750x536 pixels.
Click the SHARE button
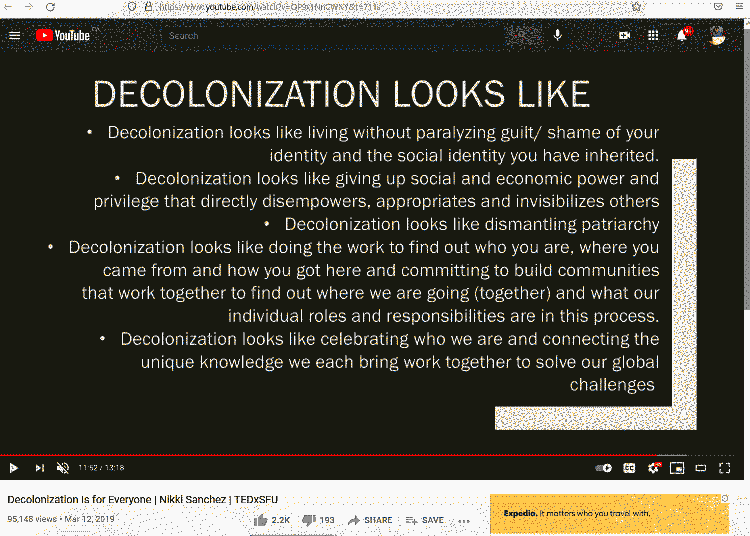tap(370, 520)
